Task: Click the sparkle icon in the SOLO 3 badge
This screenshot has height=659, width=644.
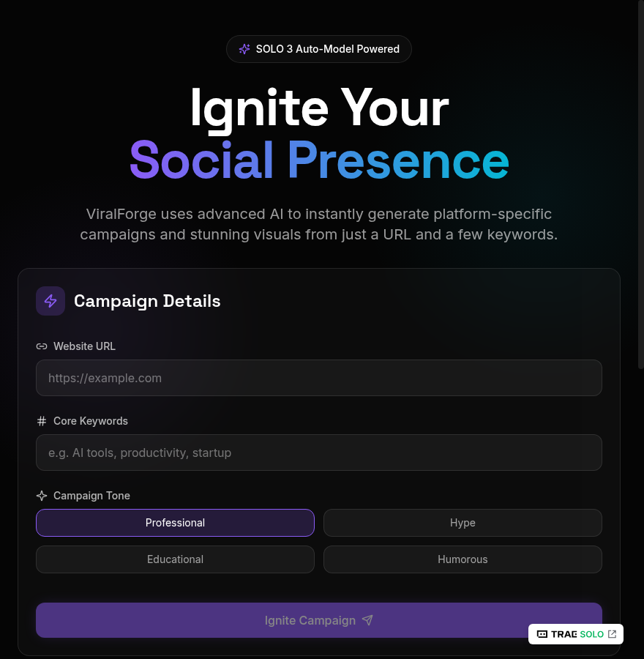Action: click(244, 49)
